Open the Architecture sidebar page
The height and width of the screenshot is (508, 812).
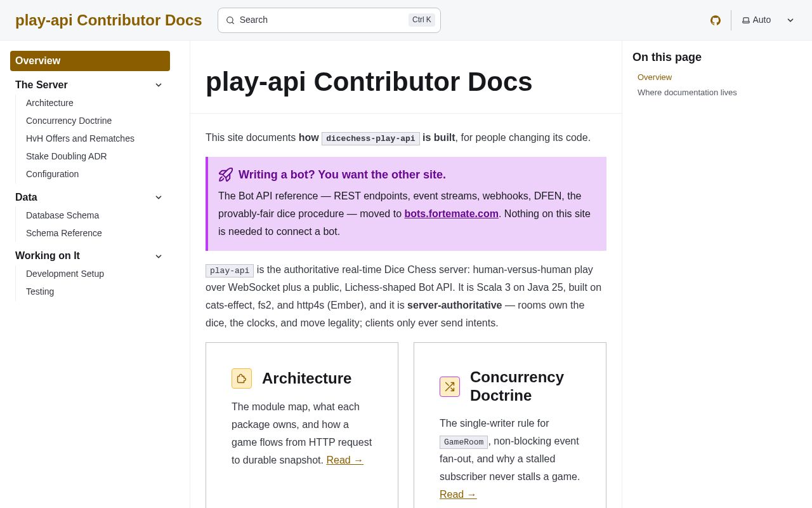pyautogui.click(x=49, y=103)
